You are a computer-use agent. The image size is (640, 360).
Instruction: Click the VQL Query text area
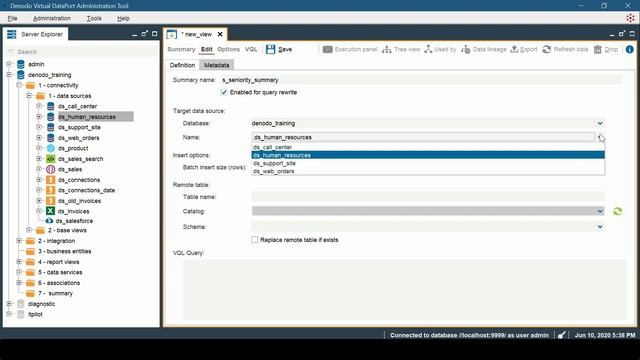click(404, 289)
